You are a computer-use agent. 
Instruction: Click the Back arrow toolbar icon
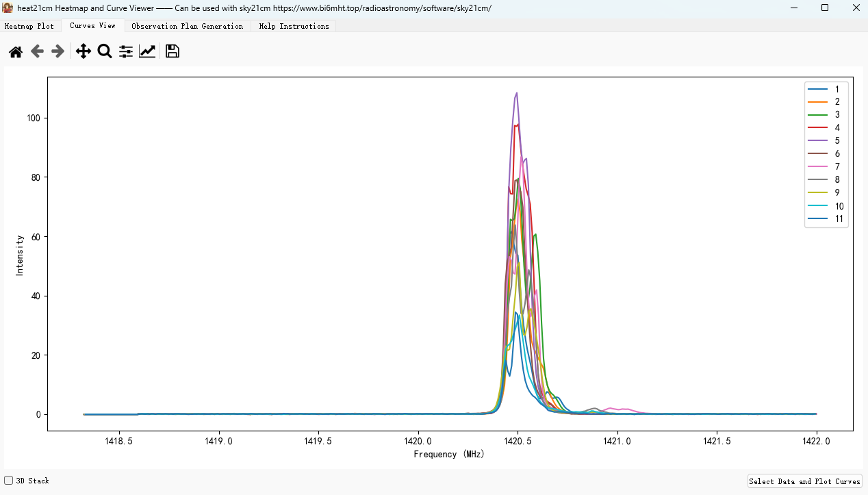37,51
